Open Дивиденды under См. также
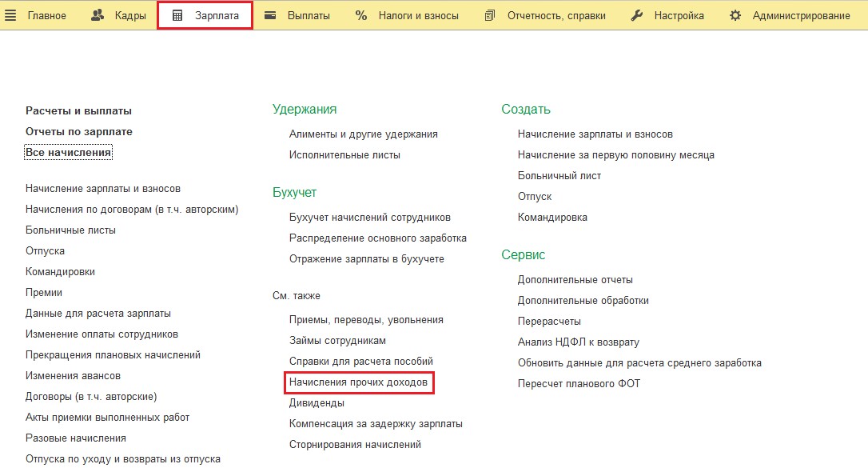The image size is (868, 468). [x=317, y=402]
